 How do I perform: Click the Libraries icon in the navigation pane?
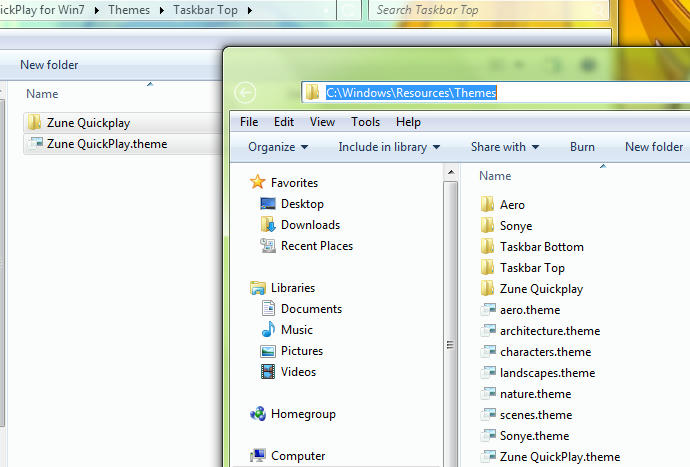click(257, 288)
